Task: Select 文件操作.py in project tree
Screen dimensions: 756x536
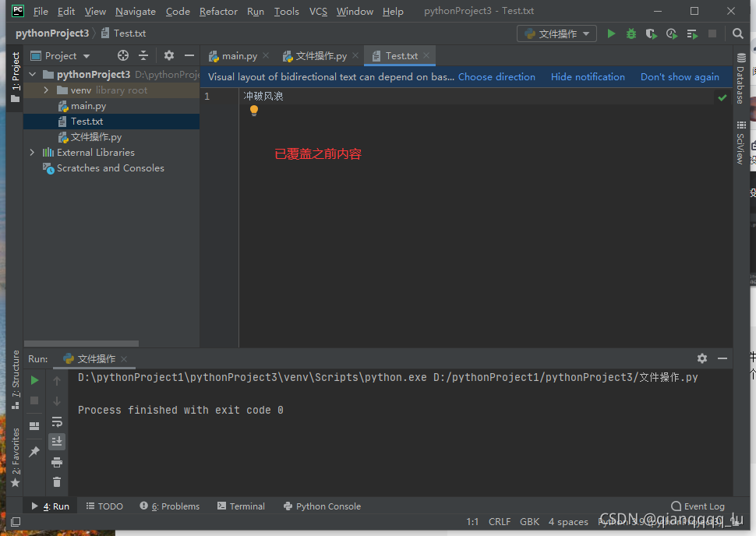Action: pyautogui.click(x=96, y=137)
